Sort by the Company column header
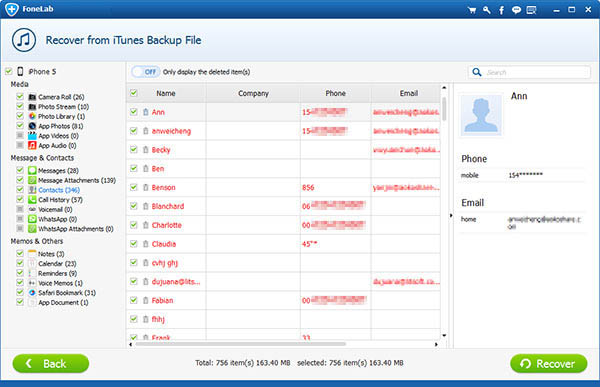This screenshot has height=387, width=600. point(253,93)
